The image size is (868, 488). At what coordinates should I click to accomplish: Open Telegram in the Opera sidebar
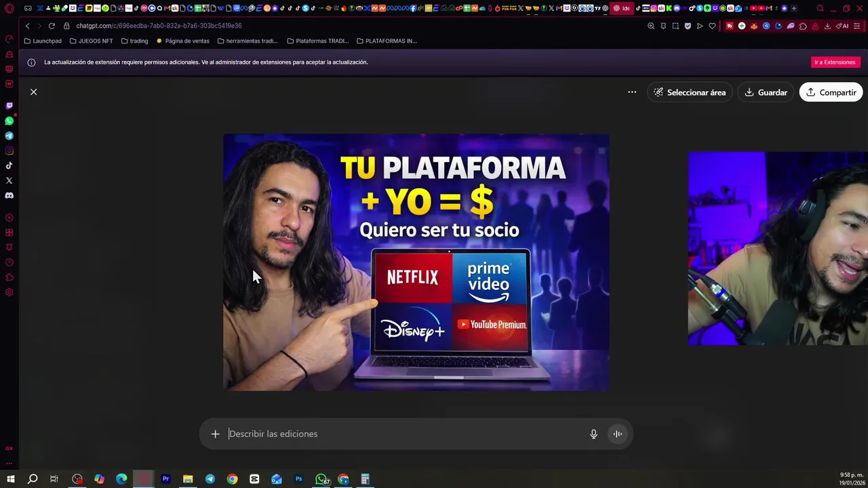[x=9, y=136]
